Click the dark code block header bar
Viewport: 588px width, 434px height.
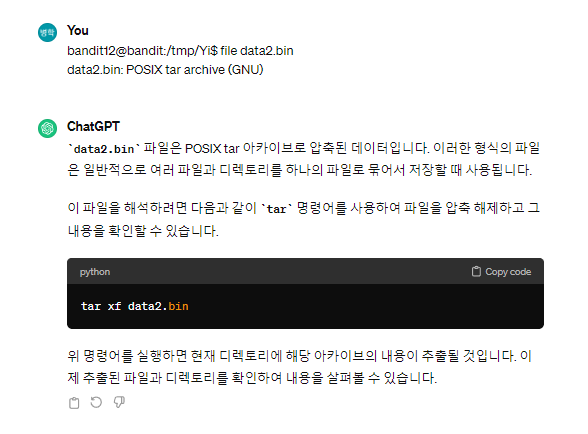pos(305,271)
